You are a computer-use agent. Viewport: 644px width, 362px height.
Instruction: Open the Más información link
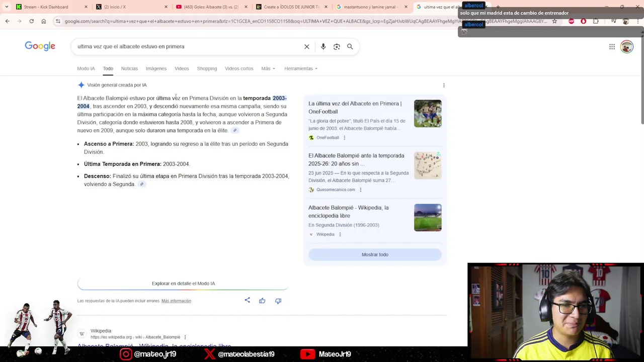click(x=176, y=301)
